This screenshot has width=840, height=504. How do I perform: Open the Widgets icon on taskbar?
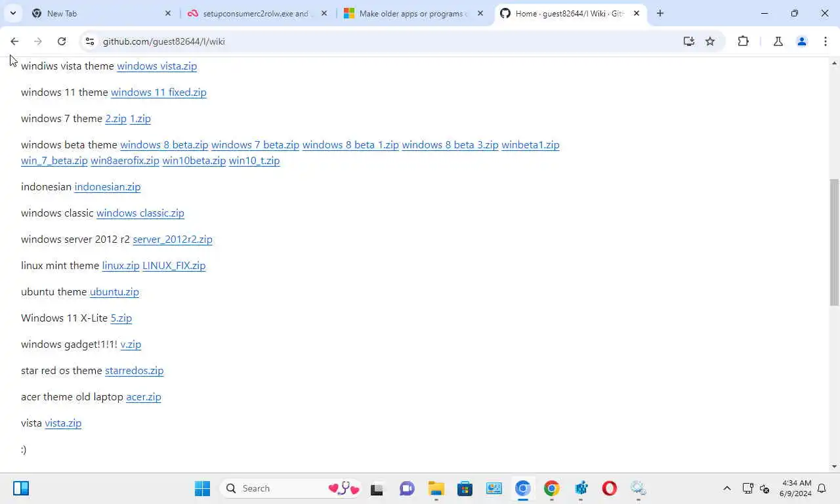[21, 488]
